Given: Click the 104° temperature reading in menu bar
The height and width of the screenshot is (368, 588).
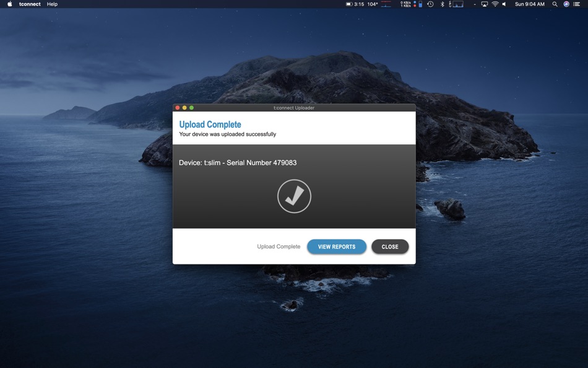Looking at the screenshot, I should (x=373, y=4).
